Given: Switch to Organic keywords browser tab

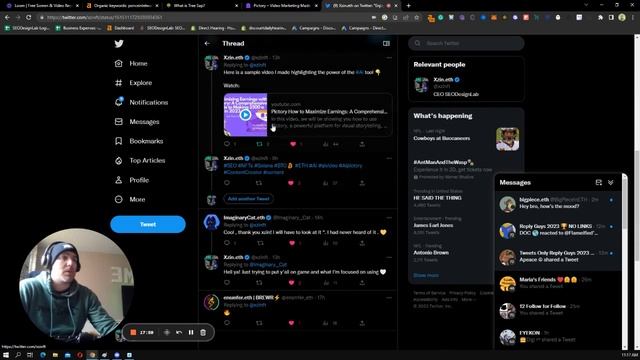Looking at the screenshot, I should tap(122, 6).
